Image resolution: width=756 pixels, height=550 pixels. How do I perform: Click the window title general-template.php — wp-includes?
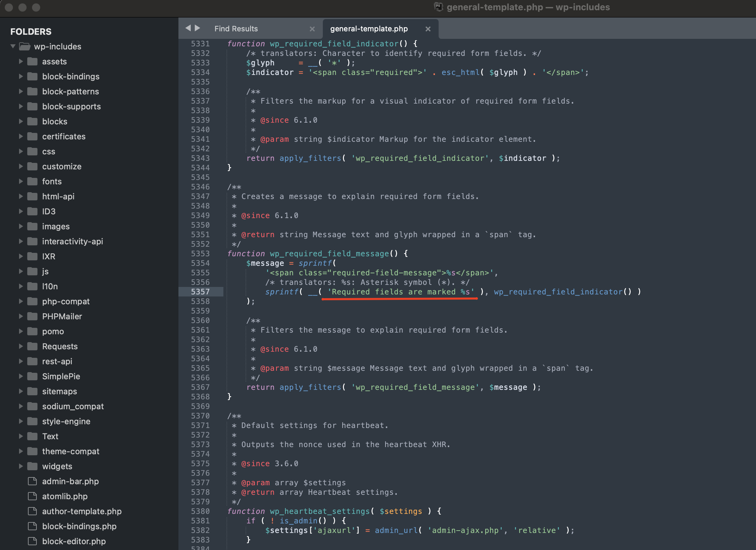coord(528,7)
